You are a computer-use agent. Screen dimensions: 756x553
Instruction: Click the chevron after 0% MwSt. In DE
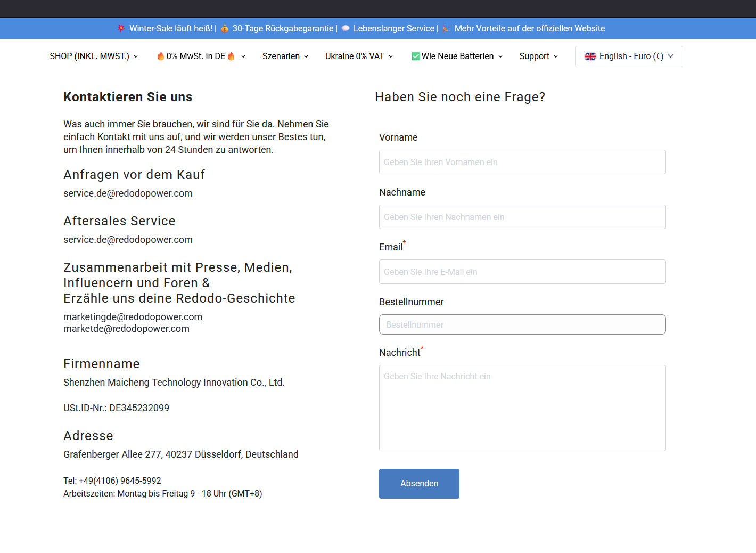point(243,56)
